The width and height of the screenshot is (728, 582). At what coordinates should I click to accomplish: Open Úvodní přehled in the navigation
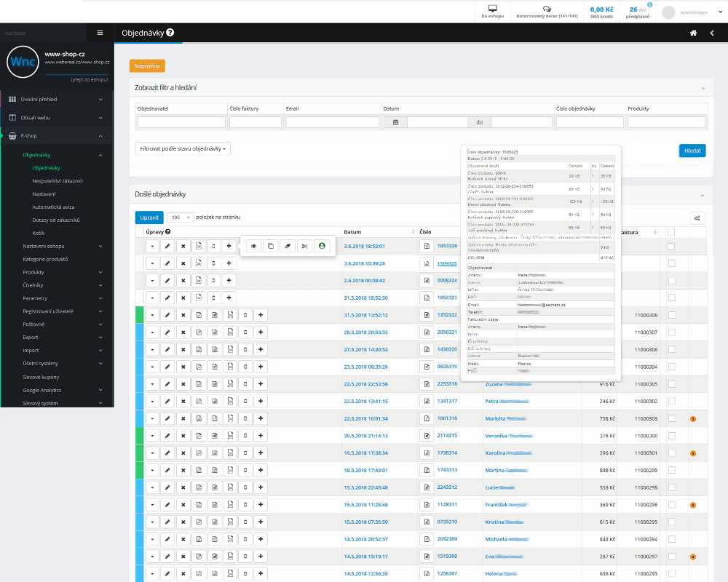tap(39, 99)
